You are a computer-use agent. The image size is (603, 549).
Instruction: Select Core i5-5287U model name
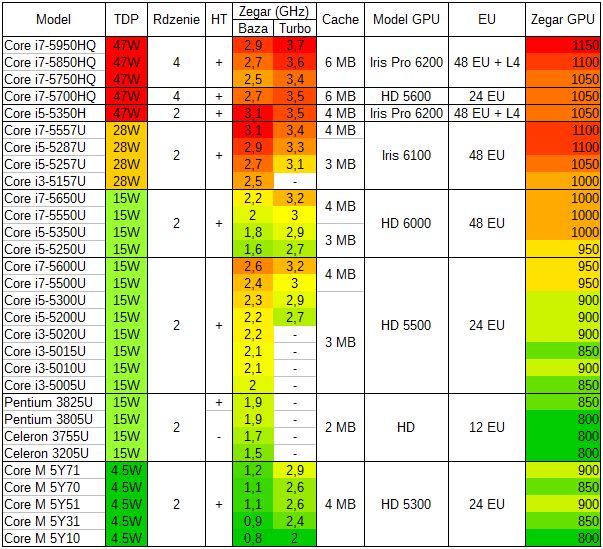45,147
